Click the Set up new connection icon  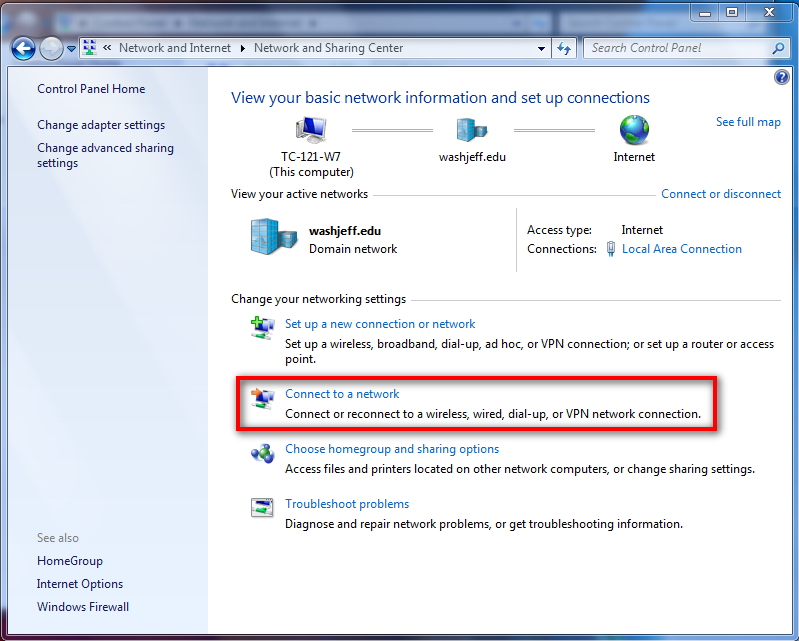262,328
